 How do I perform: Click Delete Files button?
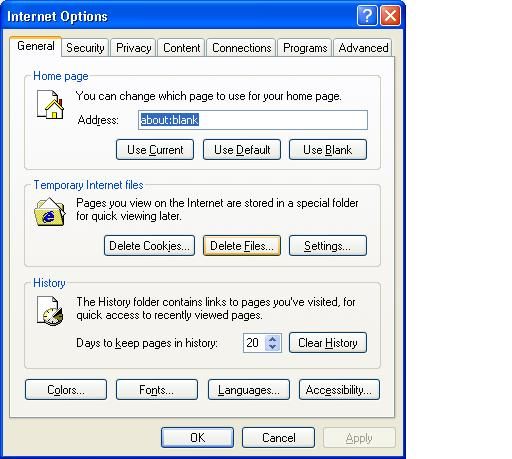pos(242,246)
